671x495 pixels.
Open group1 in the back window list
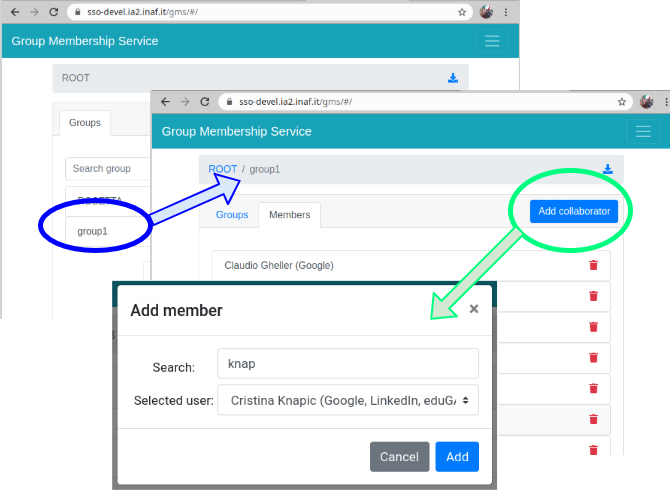pos(93,231)
